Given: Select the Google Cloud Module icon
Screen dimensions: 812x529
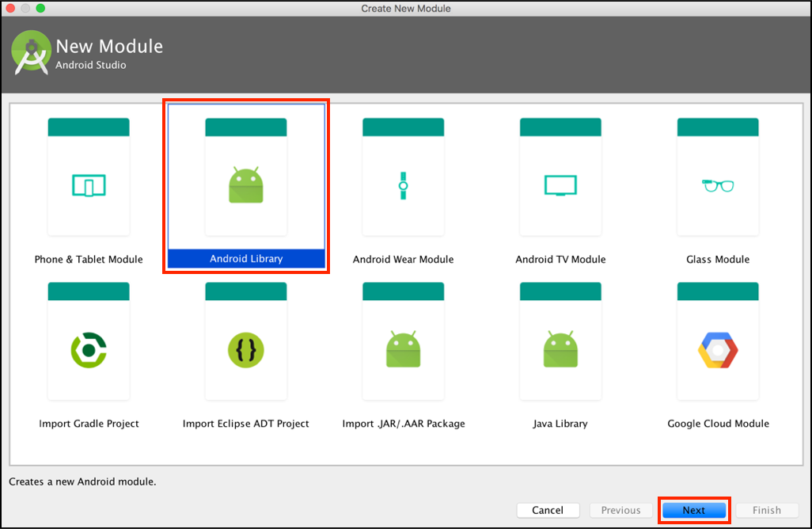Looking at the screenshot, I should (x=718, y=349).
